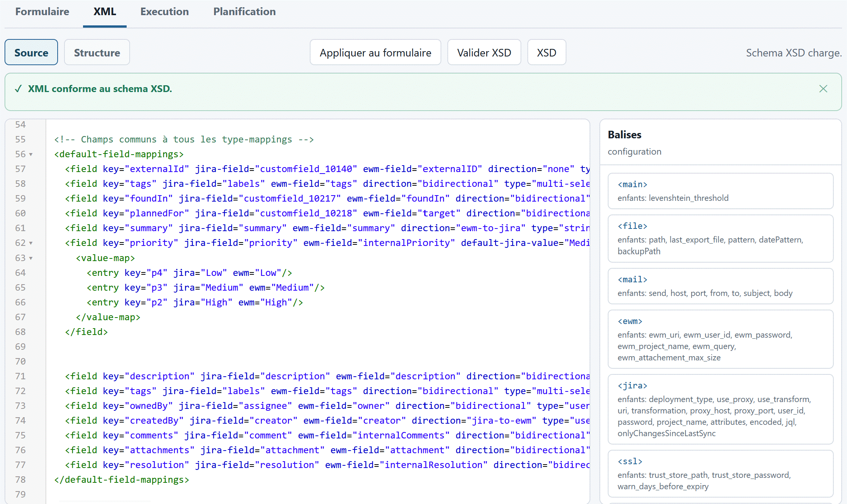The width and height of the screenshot is (847, 504).
Task: Select the <ssl> tag card
Action: click(720, 474)
